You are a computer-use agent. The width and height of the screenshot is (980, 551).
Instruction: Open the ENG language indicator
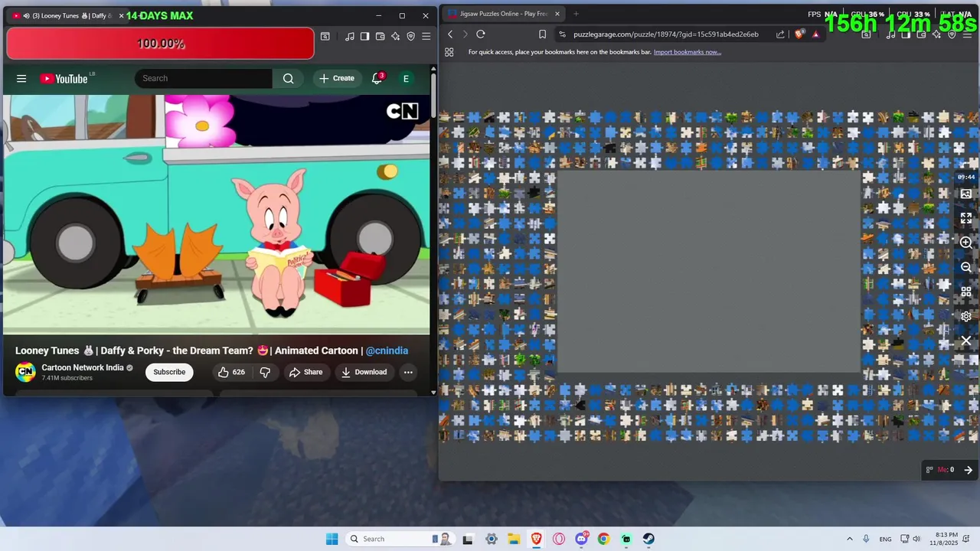(x=885, y=539)
